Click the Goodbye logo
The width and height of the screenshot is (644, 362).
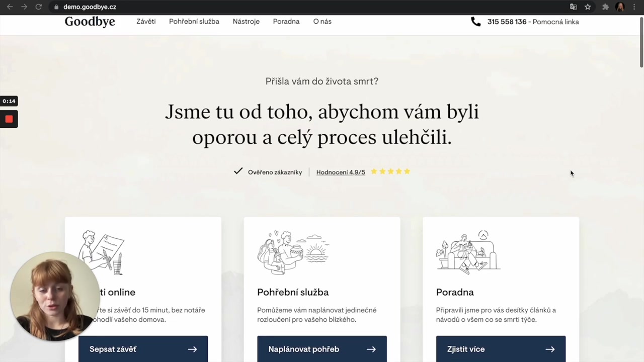[90, 22]
